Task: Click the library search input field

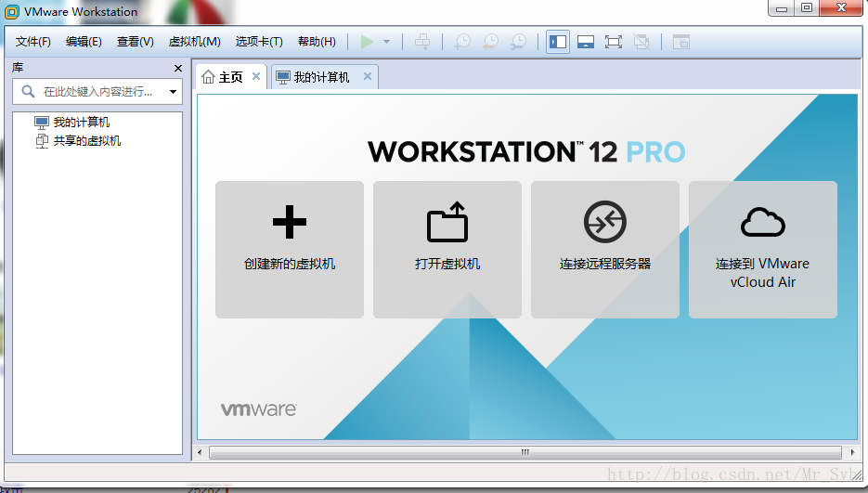Action: [97, 91]
